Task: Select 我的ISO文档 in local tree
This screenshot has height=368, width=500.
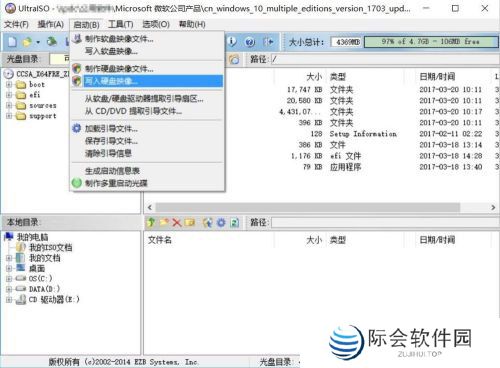Action: coord(50,247)
